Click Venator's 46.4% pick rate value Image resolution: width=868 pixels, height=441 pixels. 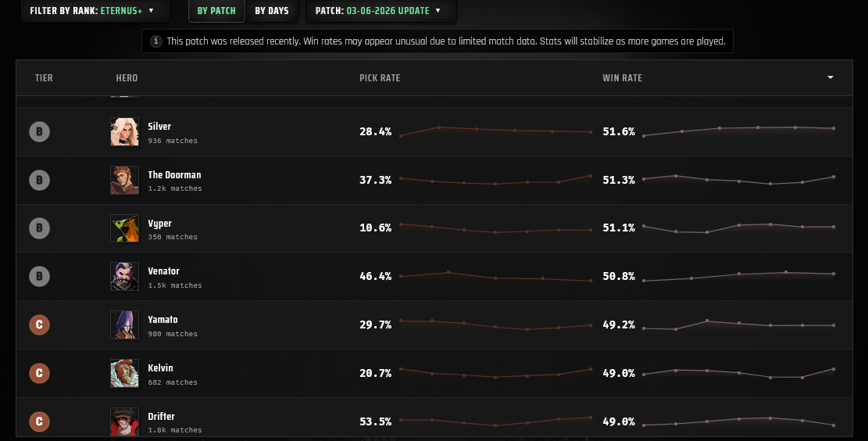pyautogui.click(x=375, y=277)
